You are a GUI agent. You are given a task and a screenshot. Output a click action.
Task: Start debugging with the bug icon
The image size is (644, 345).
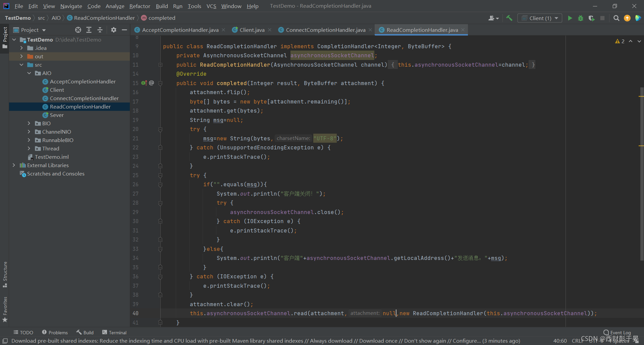tap(581, 18)
